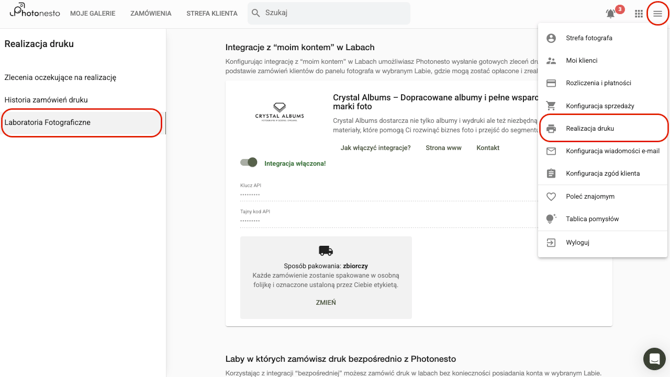
Task: Click the Tablica pomysłów lightbulb icon
Action: pos(551,219)
